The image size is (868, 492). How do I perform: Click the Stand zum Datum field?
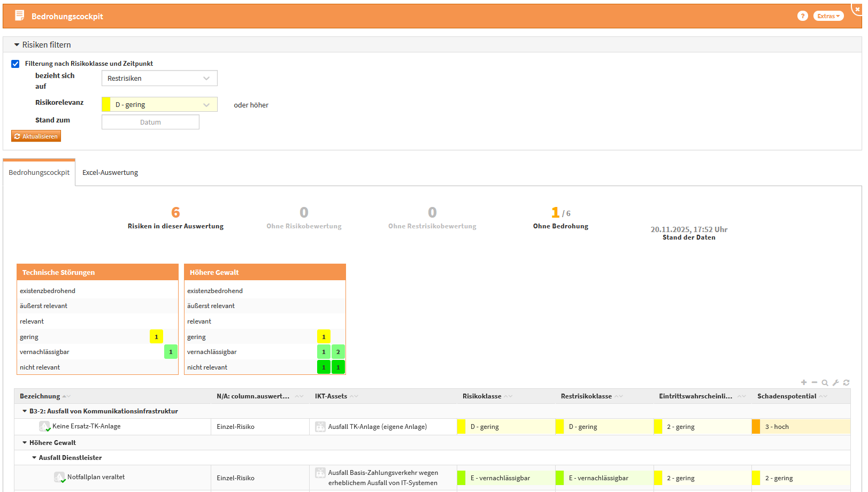150,122
